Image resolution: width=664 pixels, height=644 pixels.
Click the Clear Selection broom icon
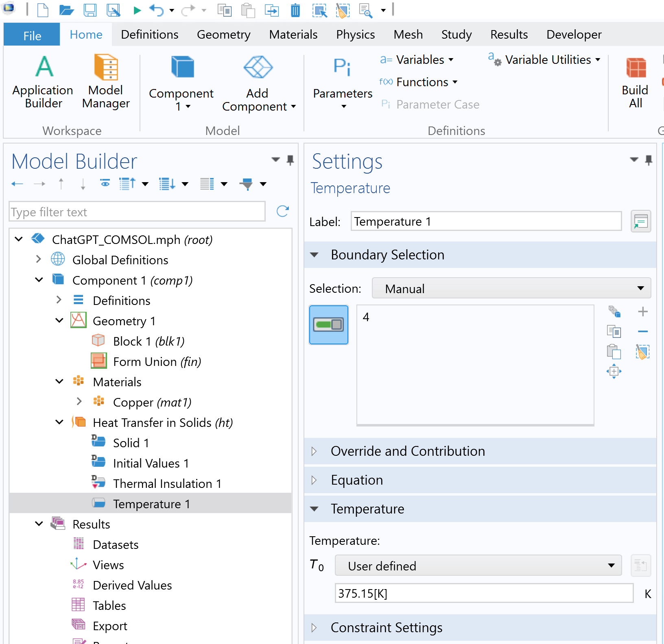tap(642, 352)
